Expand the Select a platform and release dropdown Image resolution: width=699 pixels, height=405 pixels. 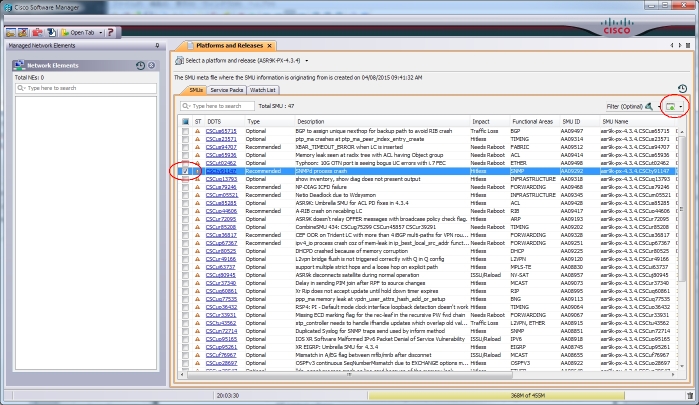coord(307,61)
